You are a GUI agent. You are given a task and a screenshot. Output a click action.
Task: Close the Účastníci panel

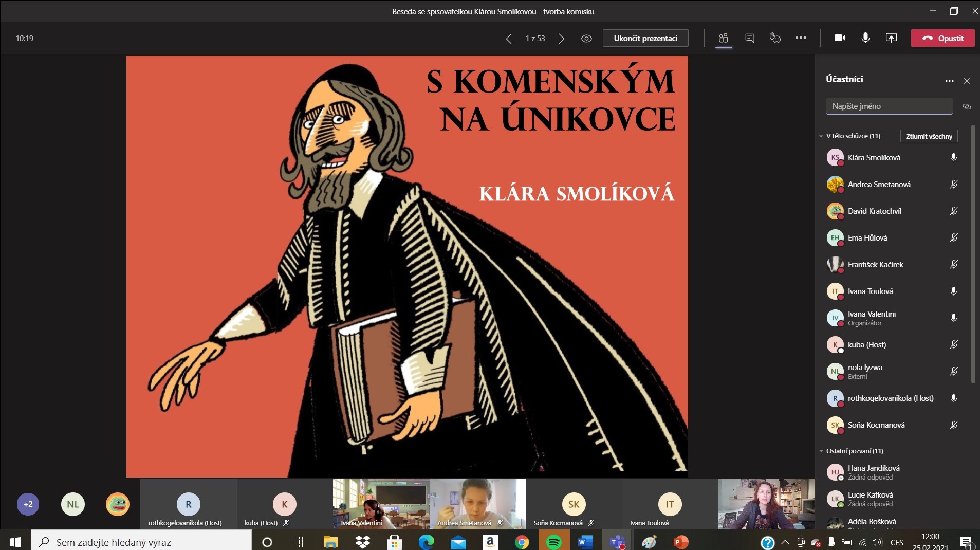(x=967, y=81)
